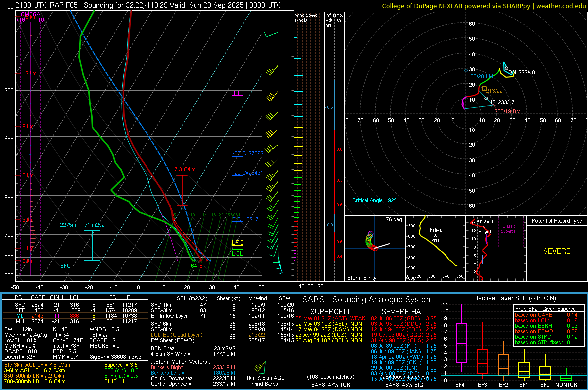The width and height of the screenshot is (588, 390).
Task: Click the 253/19 RM hodograph label
Action: [x=507, y=112]
